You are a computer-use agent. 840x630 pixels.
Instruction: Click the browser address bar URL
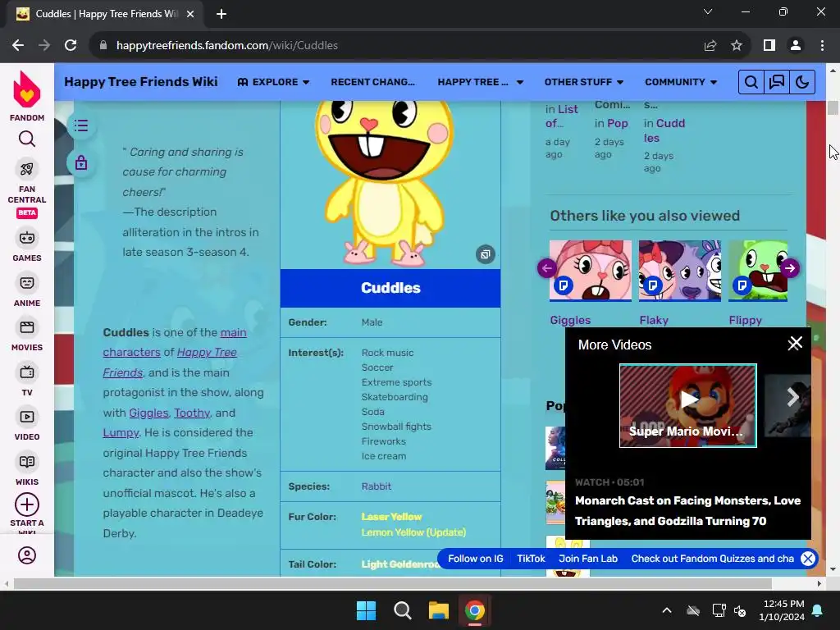(x=227, y=46)
